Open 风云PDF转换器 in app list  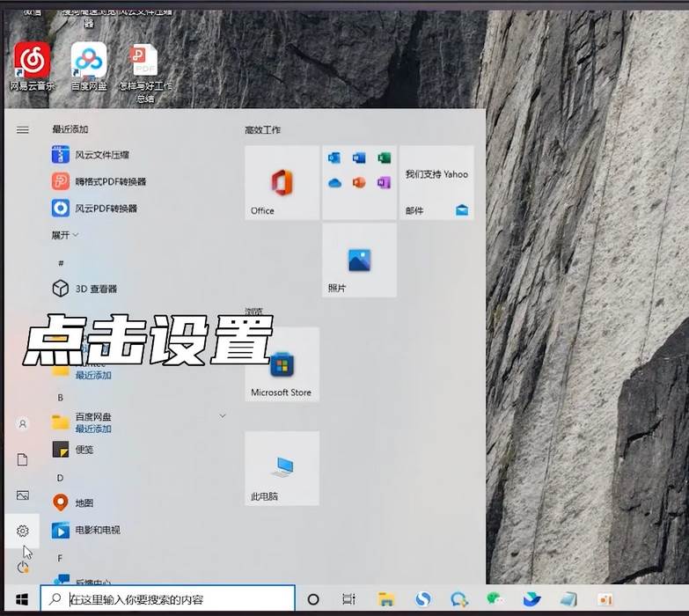click(x=94, y=209)
